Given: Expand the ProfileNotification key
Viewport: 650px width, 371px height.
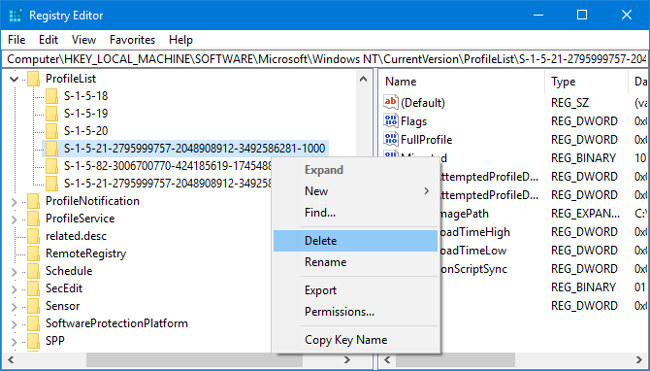Looking at the screenshot, I should [x=14, y=201].
